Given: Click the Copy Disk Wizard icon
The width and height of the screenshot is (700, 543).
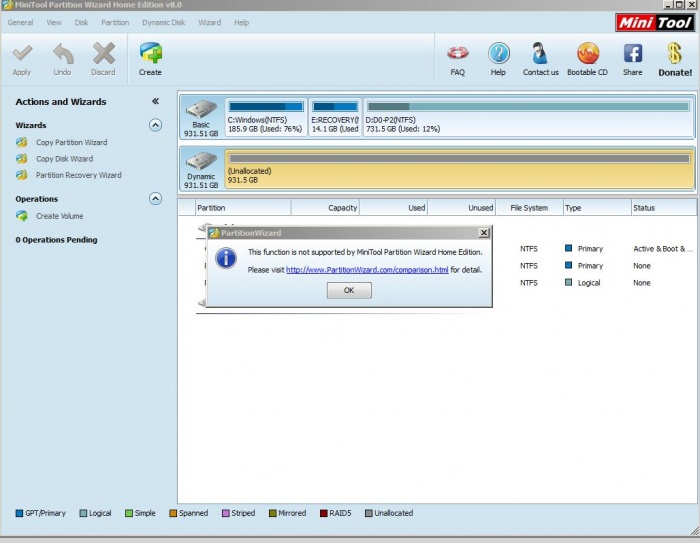Looking at the screenshot, I should tap(21, 159).
